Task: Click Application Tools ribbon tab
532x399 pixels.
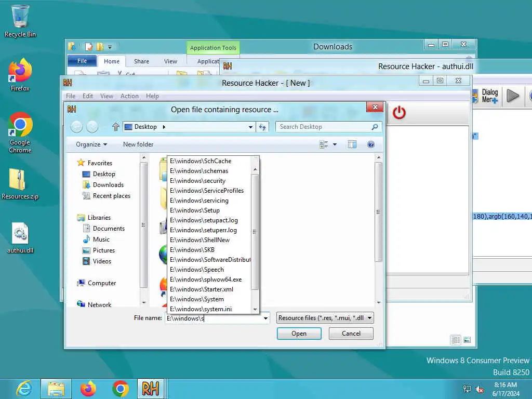Action: pyautogui.click(x=213, y=48)
